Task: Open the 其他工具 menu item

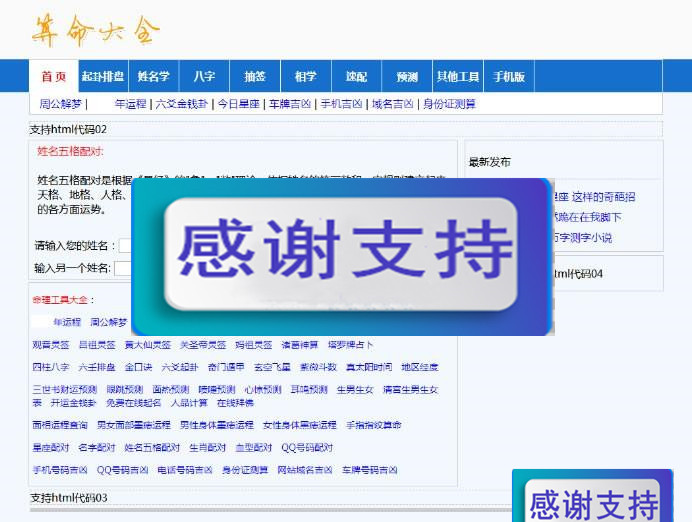Action: pyautogui.click(x=457, y=77)
